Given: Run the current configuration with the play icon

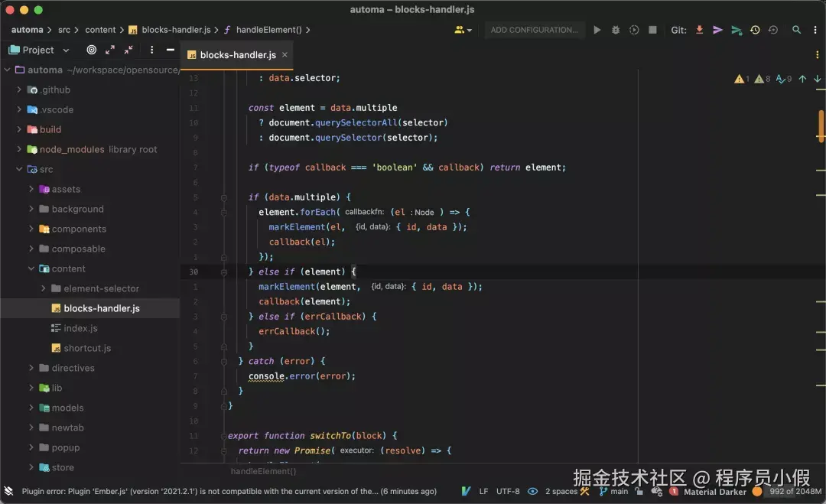Looking at the screenshot, I should click(597, 30).
